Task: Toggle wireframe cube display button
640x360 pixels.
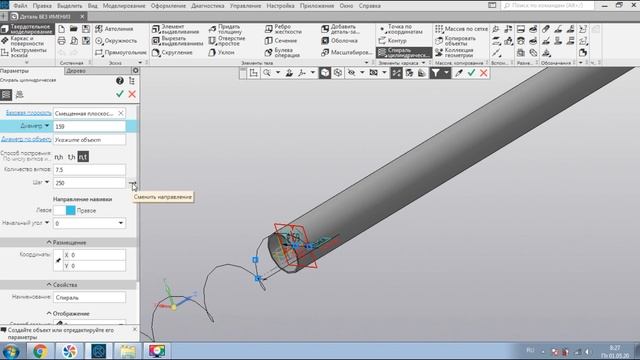Action: [x=338, y=73]
